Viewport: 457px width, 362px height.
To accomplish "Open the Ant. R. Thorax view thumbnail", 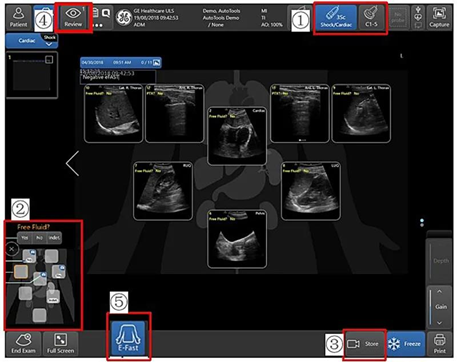I will point(175,113).
